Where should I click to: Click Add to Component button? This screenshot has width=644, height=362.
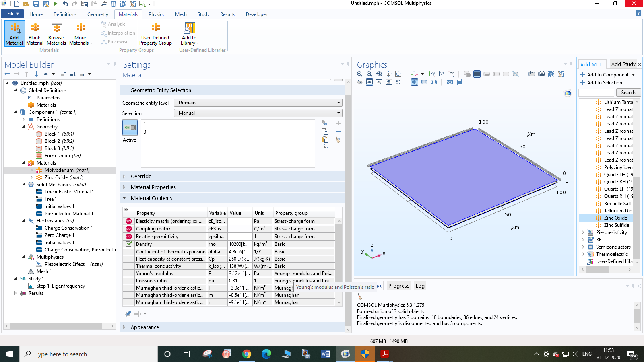click(607, 75)
